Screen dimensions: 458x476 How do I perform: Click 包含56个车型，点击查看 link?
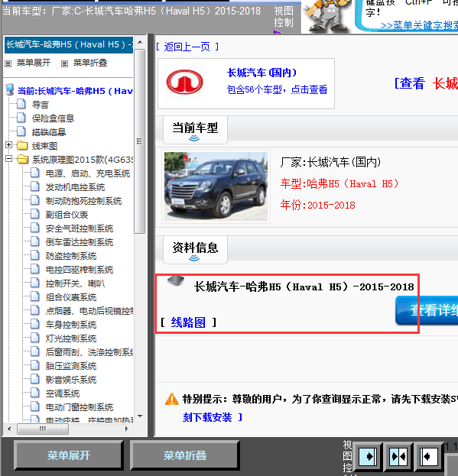(x=277, y=89)
